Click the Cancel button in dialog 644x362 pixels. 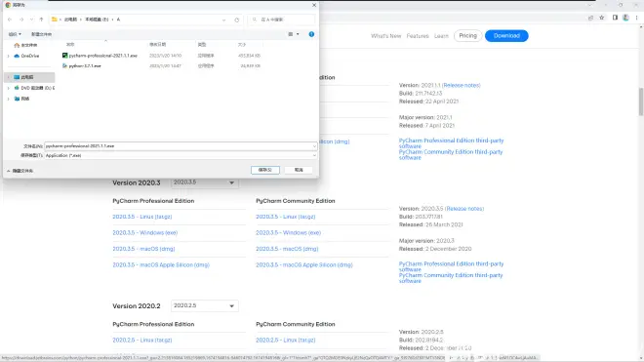pos(299,170)
